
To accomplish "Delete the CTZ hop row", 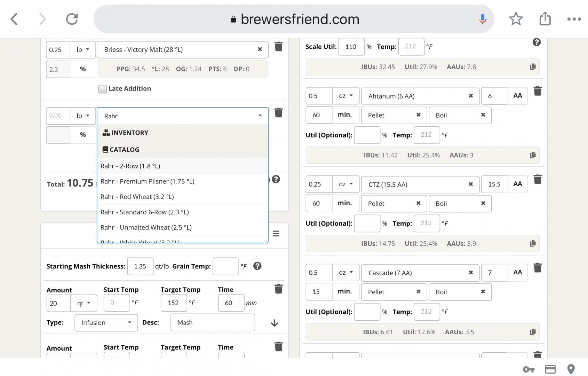I will tap(538, 180).
